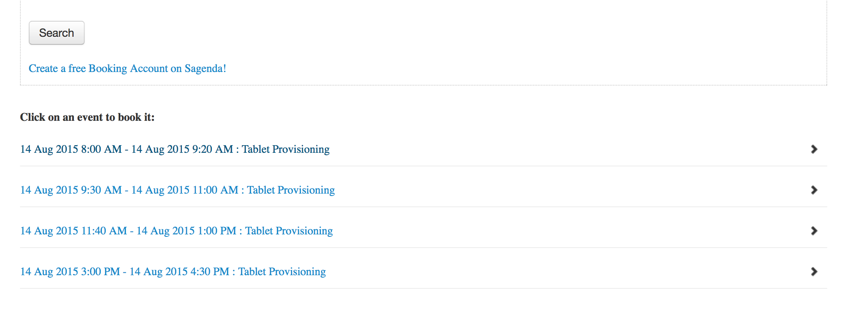Select the event ending at 11:00 AM
The image size is (868, 332).
click(x=177, y=190)
